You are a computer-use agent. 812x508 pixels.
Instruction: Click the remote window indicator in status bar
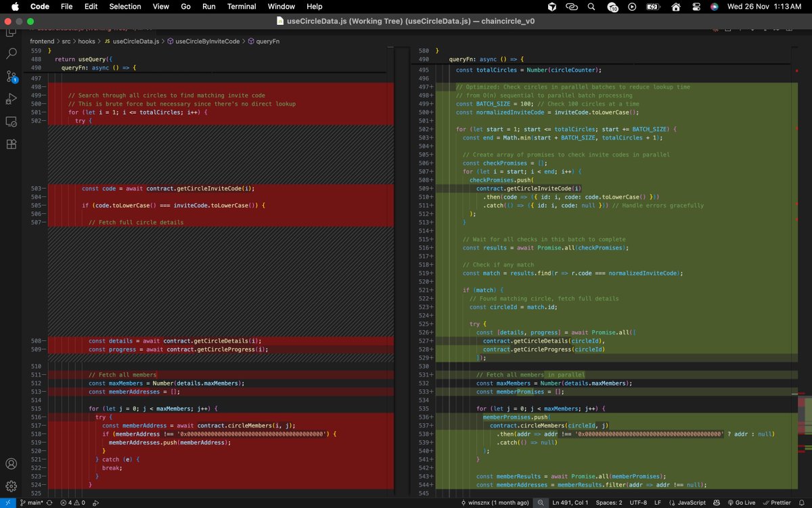[7, 503]
